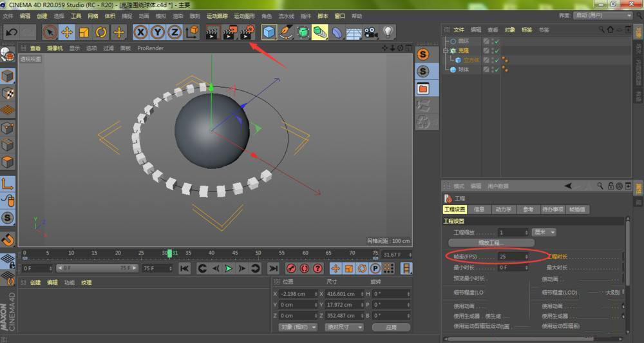
Task: Click the 应用 apply button
Action: pyautogui.click(x=391, y=328)
